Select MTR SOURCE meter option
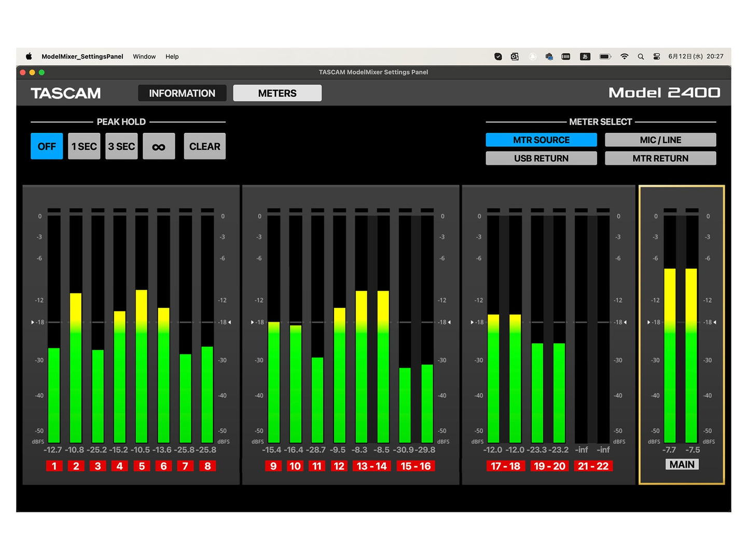This screenshot has height=560, width=747. (541, 140)
